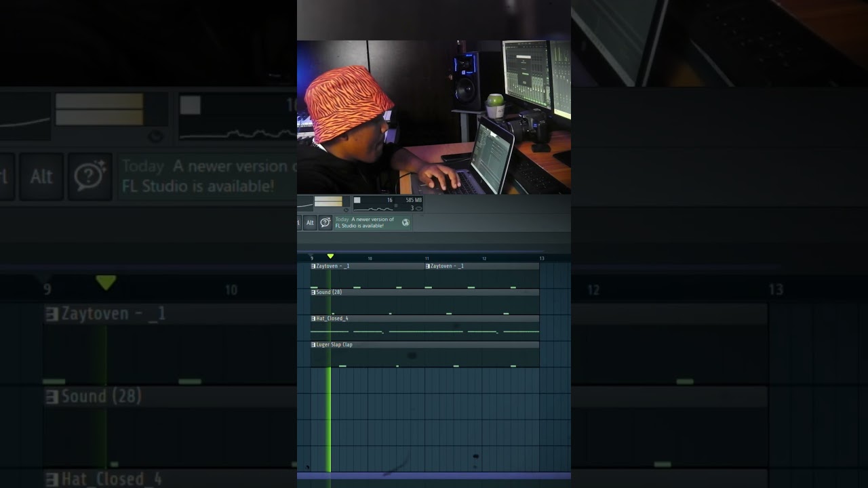
Task: Open clip menu icon of Sound (28) clip
Action: [x=313, y=292]
